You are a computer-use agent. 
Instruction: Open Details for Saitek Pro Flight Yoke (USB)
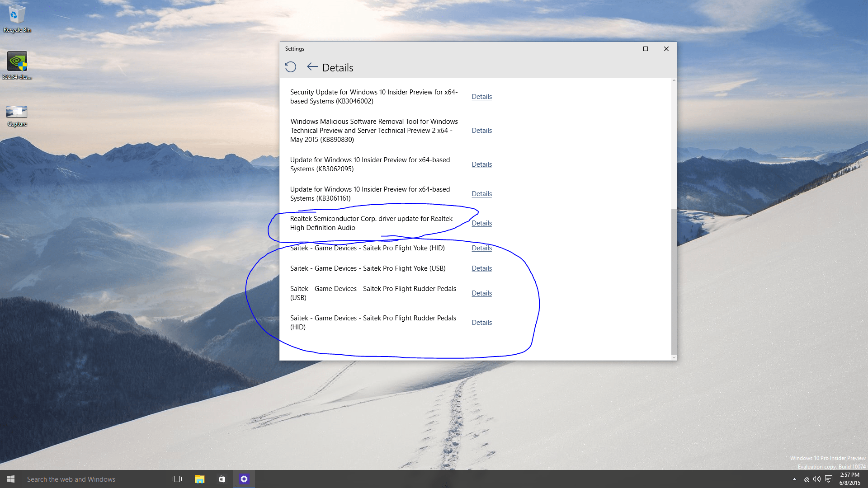pos(481,268)
